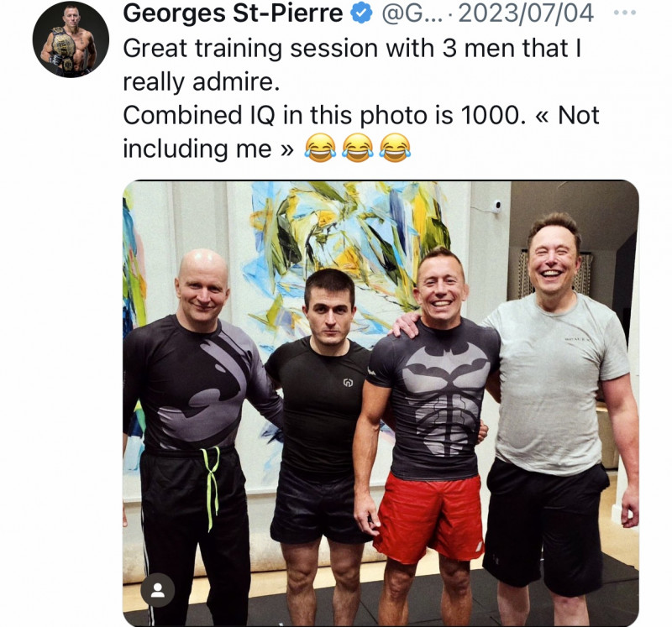Screen dimensions: 672x627
Task: Open the attached group photo
Action: (381, 403)
